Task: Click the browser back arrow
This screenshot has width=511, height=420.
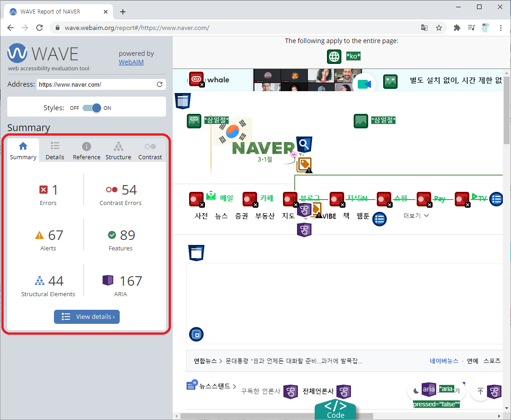Action: (x=10, y=28)
